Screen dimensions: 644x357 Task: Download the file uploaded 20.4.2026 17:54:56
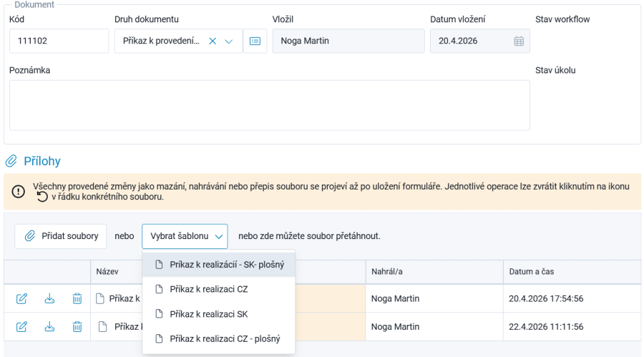pos(49,298)
